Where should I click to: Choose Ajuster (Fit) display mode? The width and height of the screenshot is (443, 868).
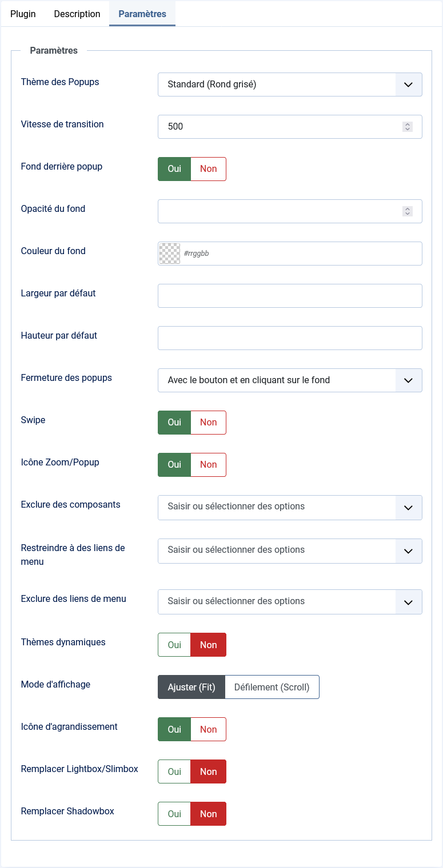[x=191, y=687]
